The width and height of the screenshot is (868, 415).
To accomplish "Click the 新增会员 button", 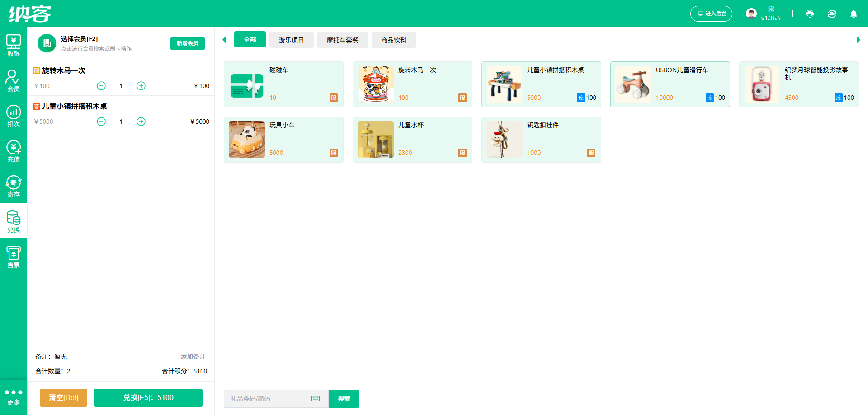I will [188, 43].
